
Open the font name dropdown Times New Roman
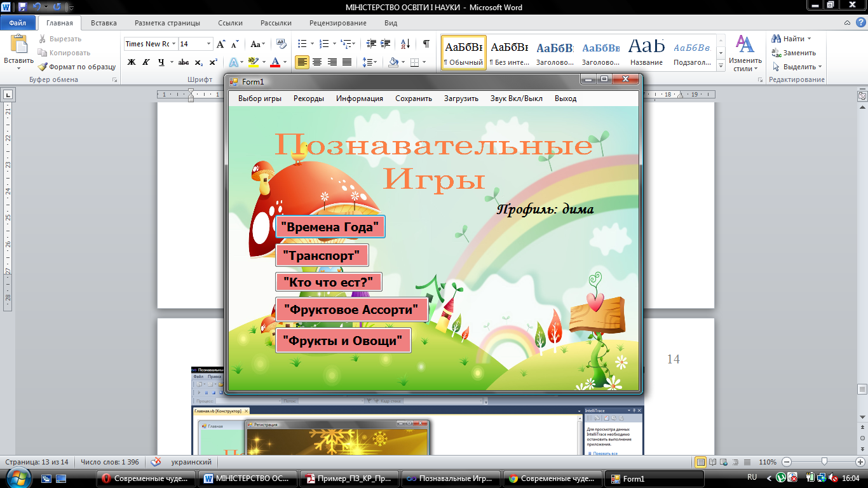click(174, 44)
